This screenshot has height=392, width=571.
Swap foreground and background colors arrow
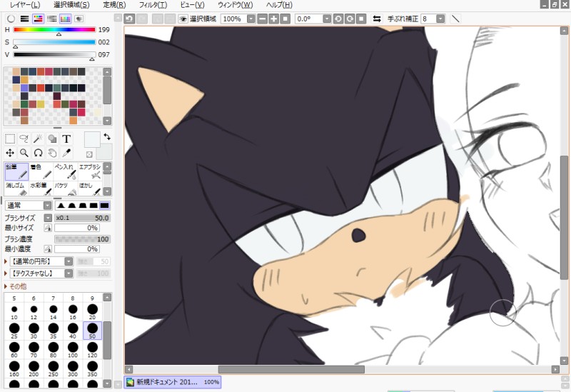tap(107, 137)
